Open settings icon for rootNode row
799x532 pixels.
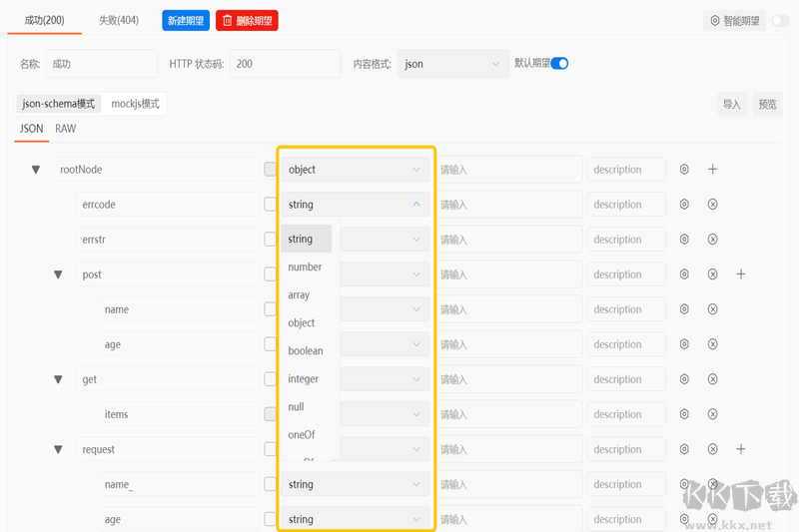(684, 169)
